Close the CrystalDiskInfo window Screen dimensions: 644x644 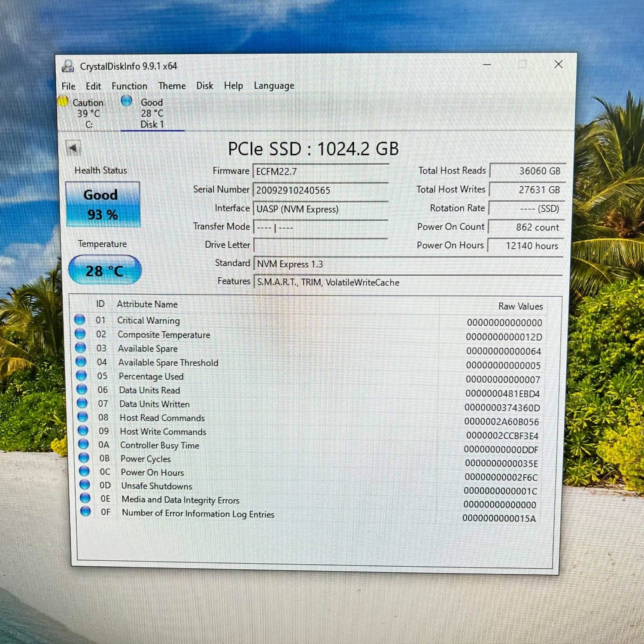point(559,64)
